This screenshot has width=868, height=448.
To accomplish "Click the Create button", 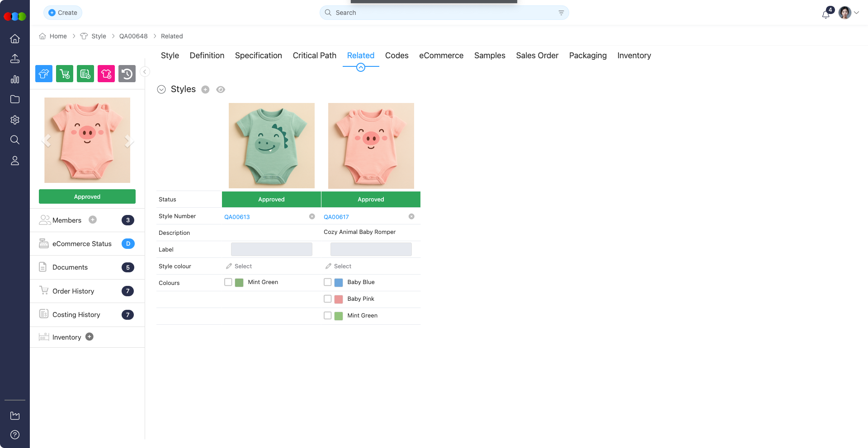I will point(63,13).
